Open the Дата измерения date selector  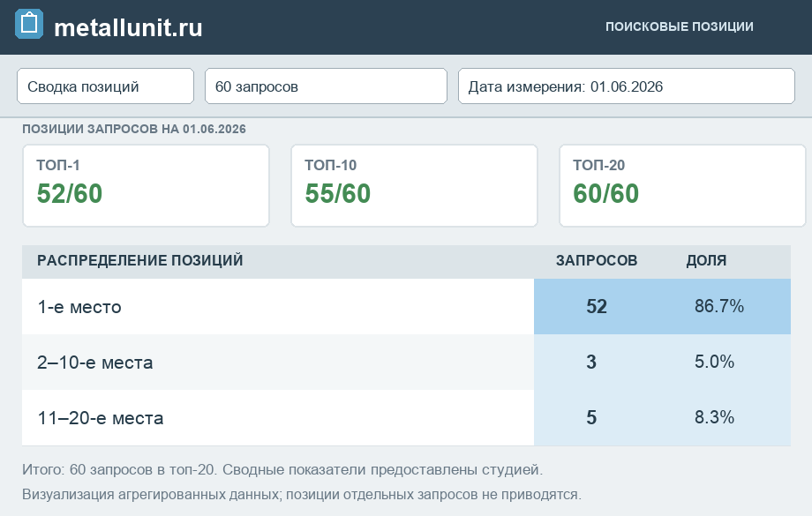(627, 86)
